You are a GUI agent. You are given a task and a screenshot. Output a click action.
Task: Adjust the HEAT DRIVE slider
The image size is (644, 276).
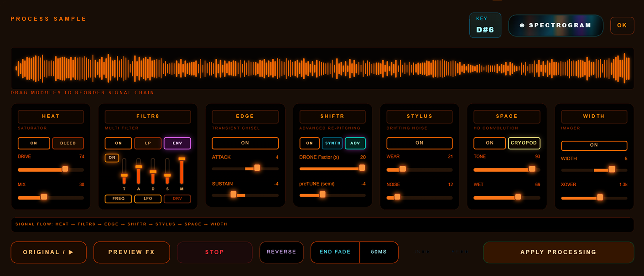(x=51, y=169)
